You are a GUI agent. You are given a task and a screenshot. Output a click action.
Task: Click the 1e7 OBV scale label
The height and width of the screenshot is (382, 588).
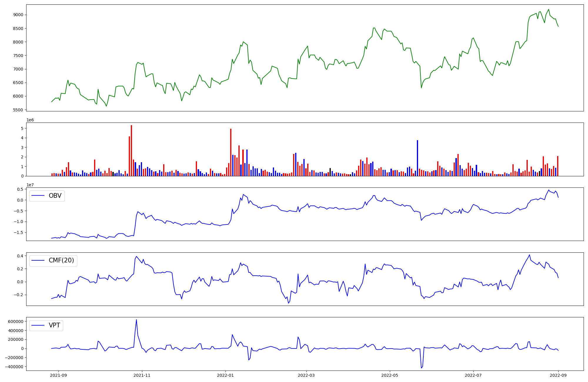click(x=30, y=185)
